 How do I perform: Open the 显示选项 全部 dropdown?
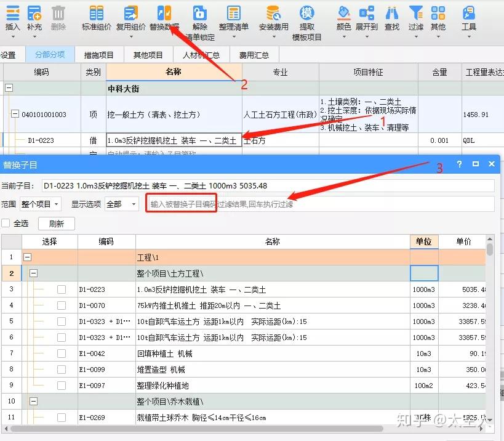point(121,204)
